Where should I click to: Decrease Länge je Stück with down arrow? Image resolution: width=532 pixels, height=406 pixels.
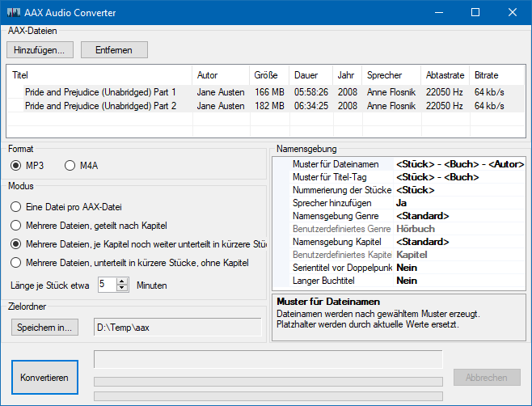pyautogui.click(x=122, y=288)
